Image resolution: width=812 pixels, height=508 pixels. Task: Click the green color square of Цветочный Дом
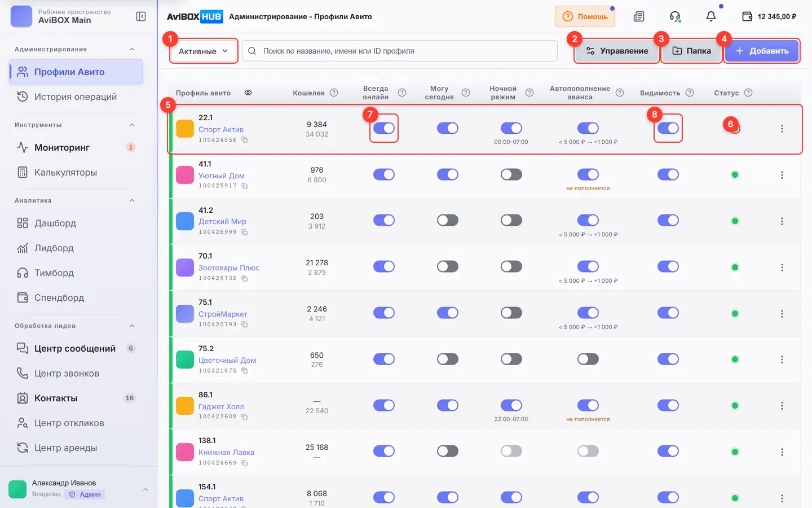[185, 359]
